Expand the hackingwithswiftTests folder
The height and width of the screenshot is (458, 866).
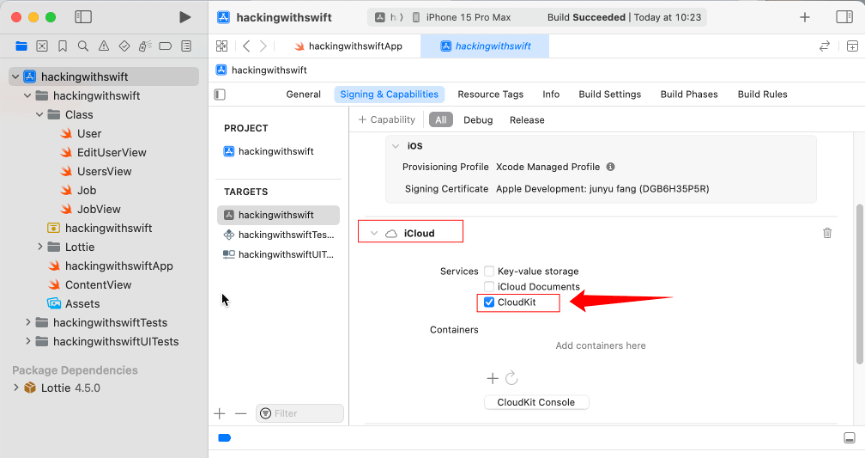[28, 323]
